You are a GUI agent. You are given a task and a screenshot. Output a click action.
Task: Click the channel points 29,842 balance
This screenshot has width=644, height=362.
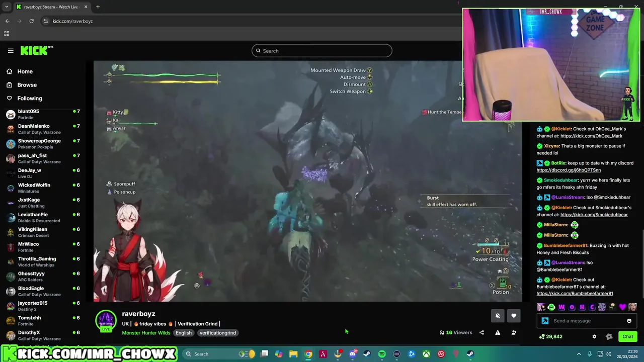(x=550, y=337)
